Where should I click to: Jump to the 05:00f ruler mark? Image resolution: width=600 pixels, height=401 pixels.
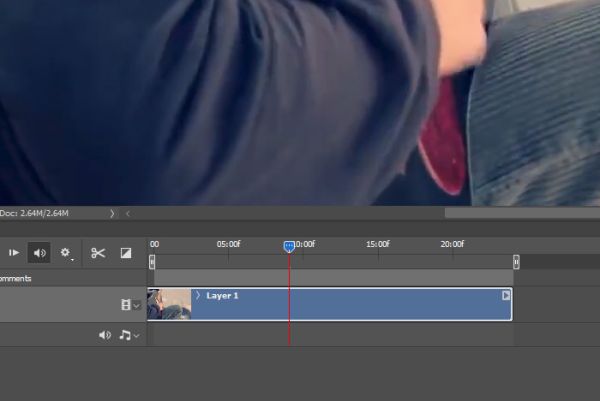click(228, 244)
